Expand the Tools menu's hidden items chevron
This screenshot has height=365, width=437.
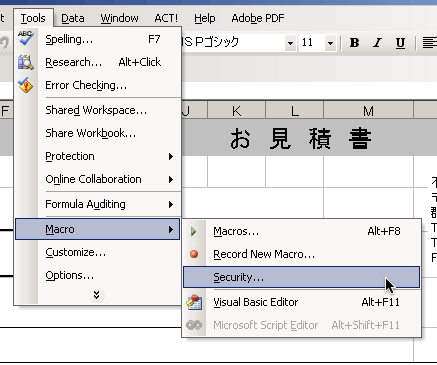click(x=96, y=295)
